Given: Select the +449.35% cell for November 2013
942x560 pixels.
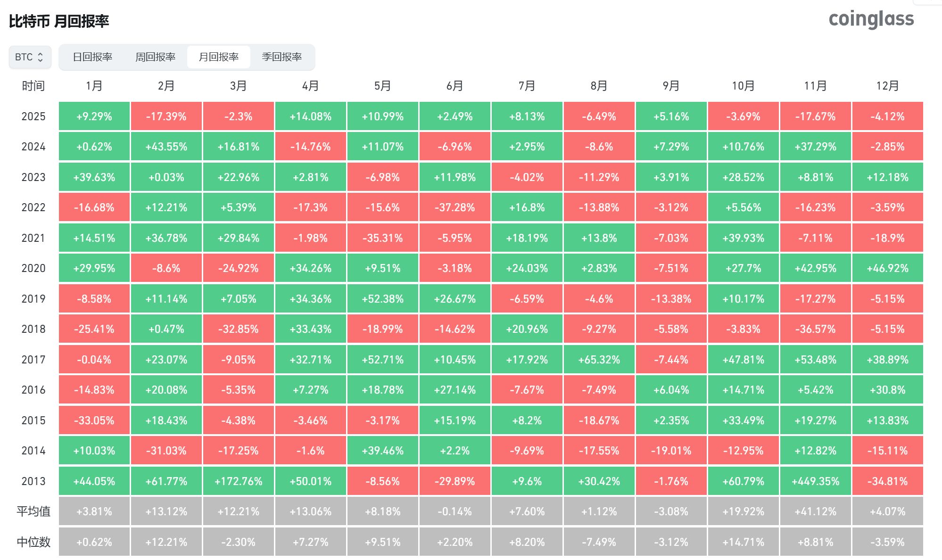Looking at the screenshot, I should click(815, 481).
